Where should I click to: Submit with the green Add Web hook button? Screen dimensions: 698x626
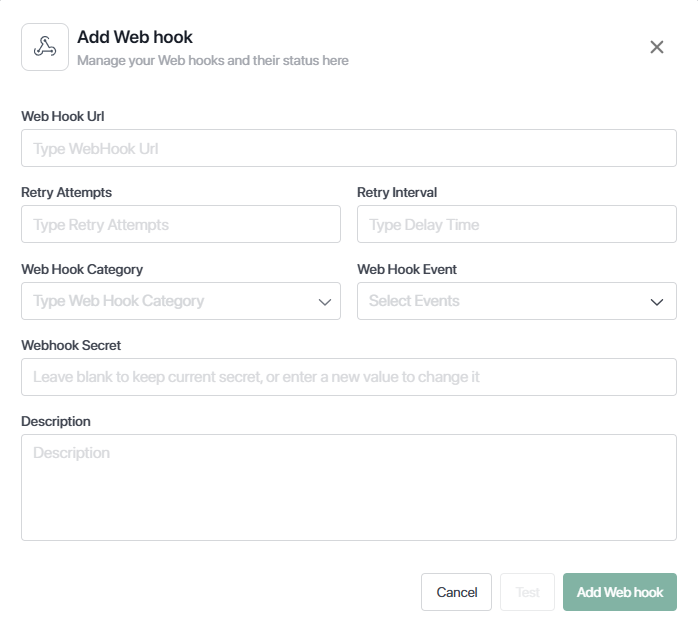point(620,592)
